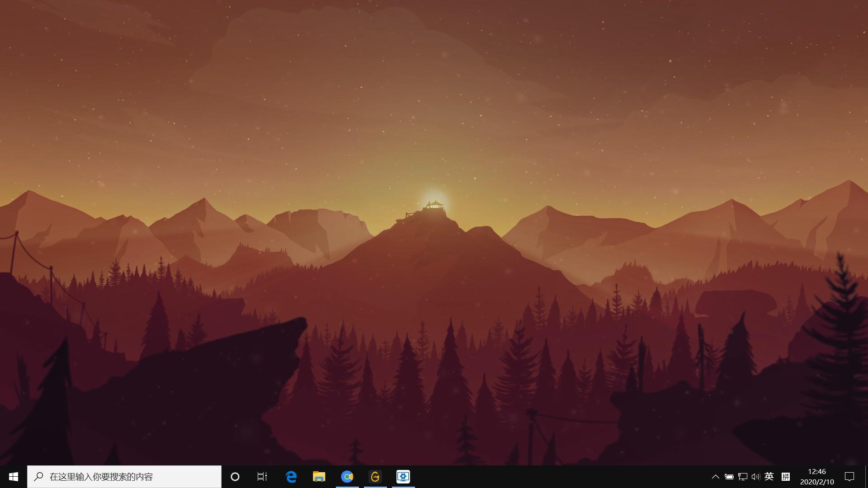The width and height of the screenshot is (868, 488).
Task: Open the gear-monitor settings app on taskbar
Action: [x=403, y=477]
